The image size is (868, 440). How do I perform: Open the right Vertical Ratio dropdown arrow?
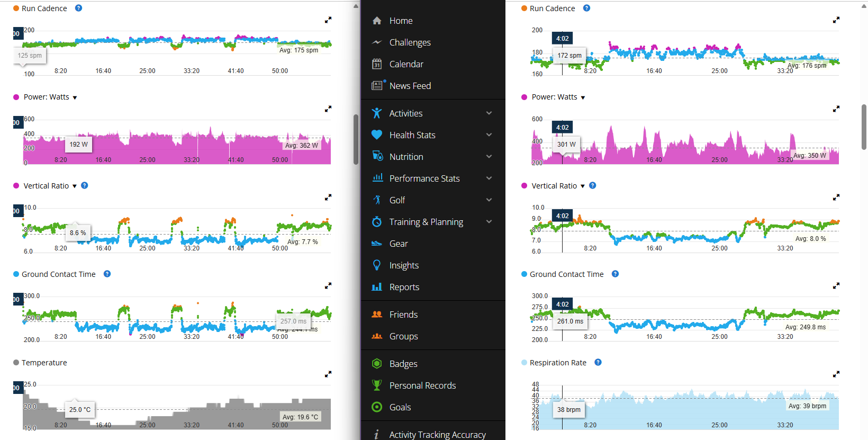tap(583, 186)
